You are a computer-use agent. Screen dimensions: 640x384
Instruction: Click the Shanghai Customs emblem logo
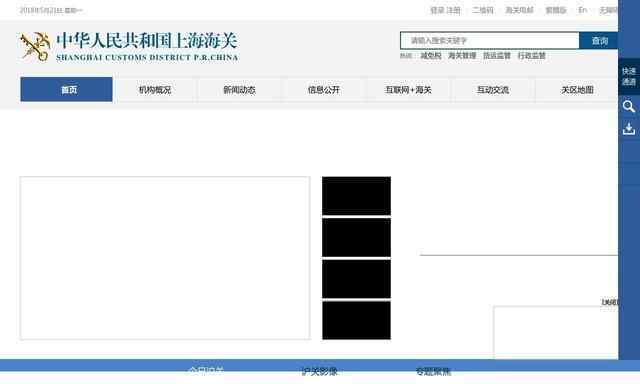[x=35, y=47]
